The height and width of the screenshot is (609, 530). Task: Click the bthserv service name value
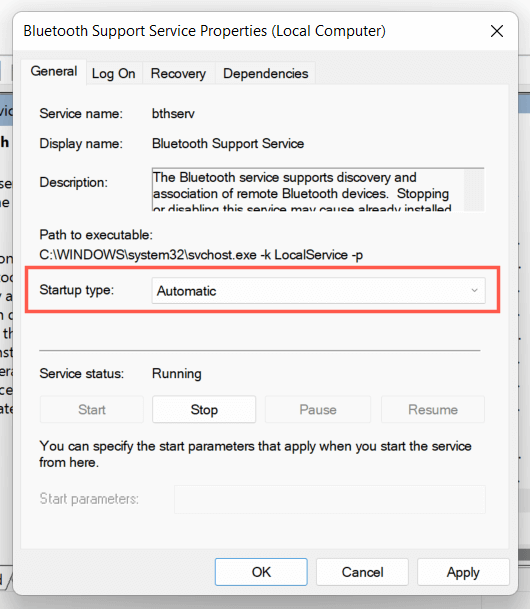[x=173, y=114]
